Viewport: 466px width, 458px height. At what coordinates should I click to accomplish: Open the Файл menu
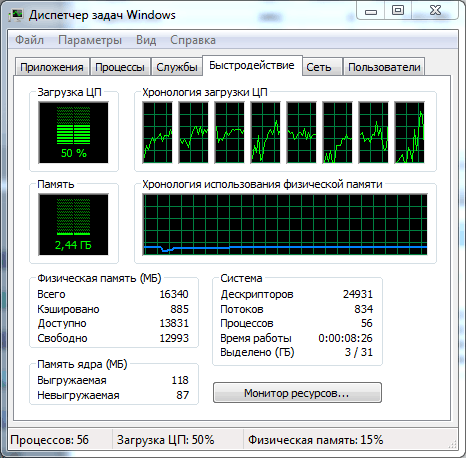[29, 40]
